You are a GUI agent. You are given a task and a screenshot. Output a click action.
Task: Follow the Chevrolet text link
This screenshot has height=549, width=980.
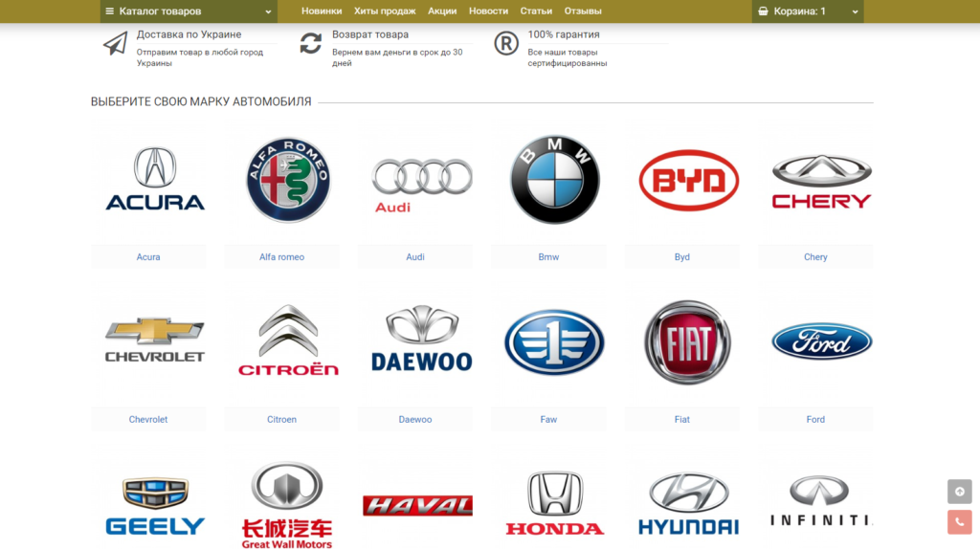(x=148, y=419)
